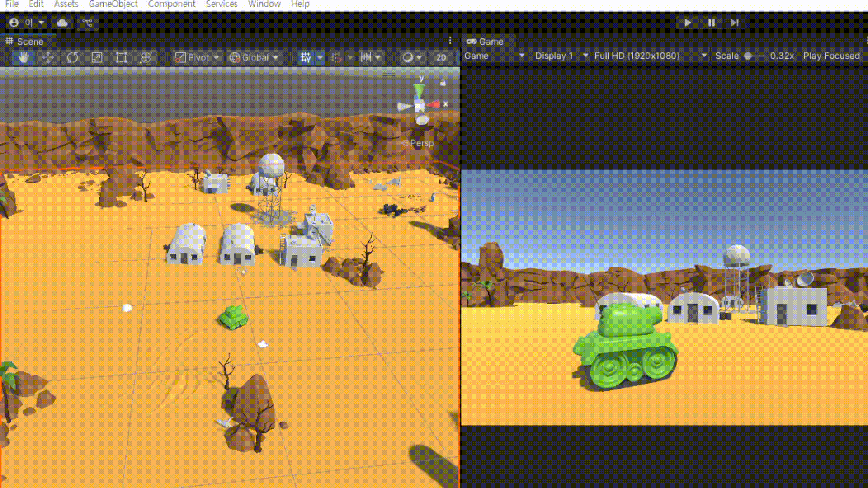Click Play Focused button in Game view

pos(831,56)
